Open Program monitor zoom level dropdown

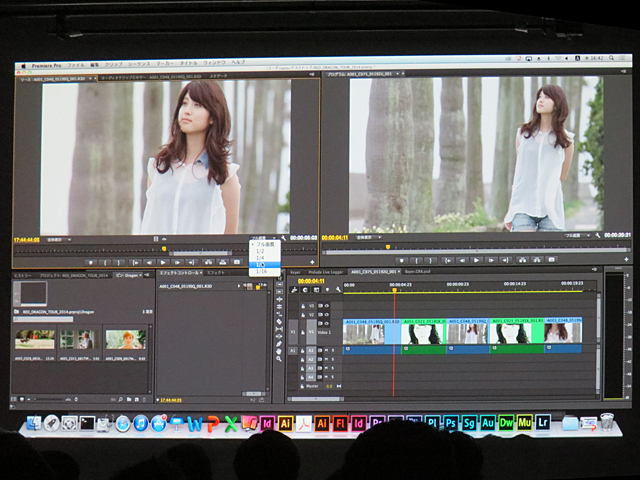pos(369,237)
